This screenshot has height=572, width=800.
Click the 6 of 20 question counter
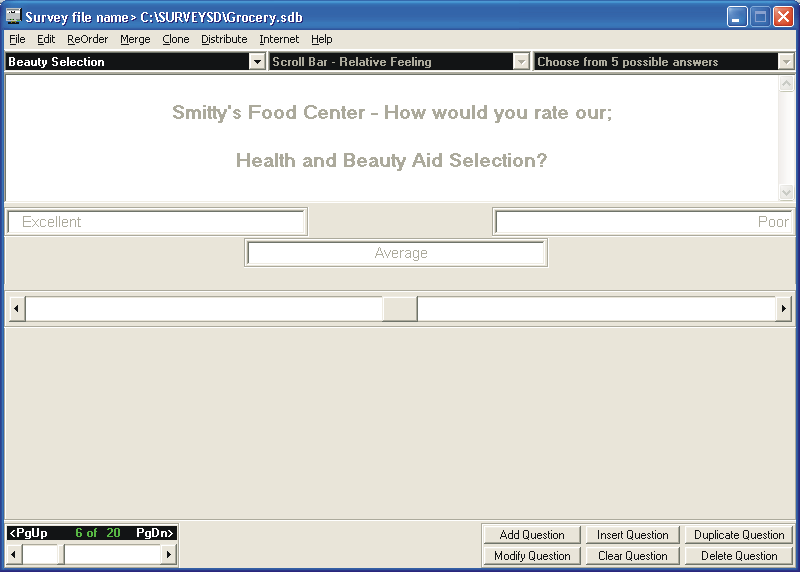click(x=97, y=533)
